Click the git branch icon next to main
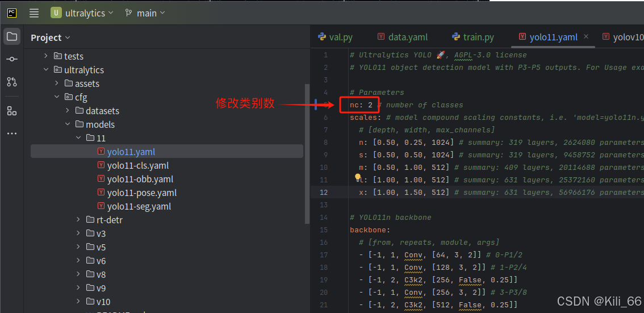This screenshot has height=313, width=644. pyautogui.click(x=129, y=13)
